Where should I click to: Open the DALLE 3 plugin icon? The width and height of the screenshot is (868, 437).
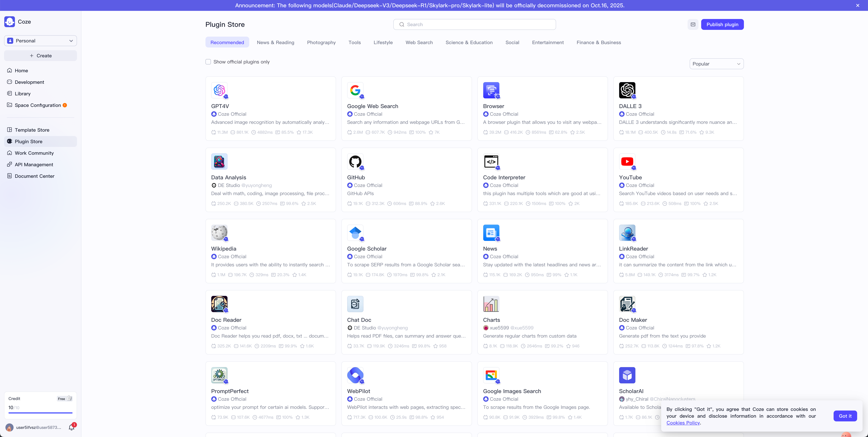(x=627, y=90)
